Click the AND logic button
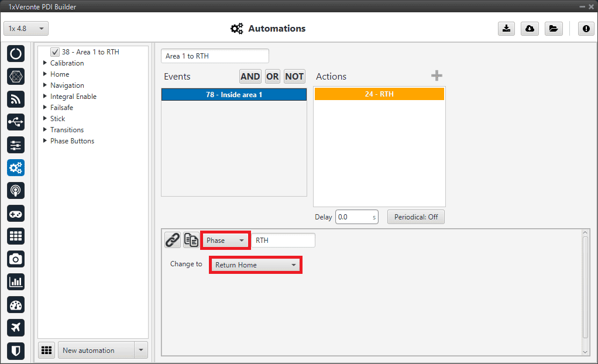598x364 pixels. pos(250,77)
